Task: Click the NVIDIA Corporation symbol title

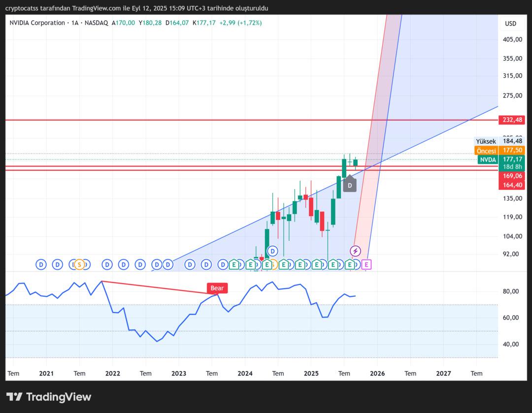Action: point(37,23)
